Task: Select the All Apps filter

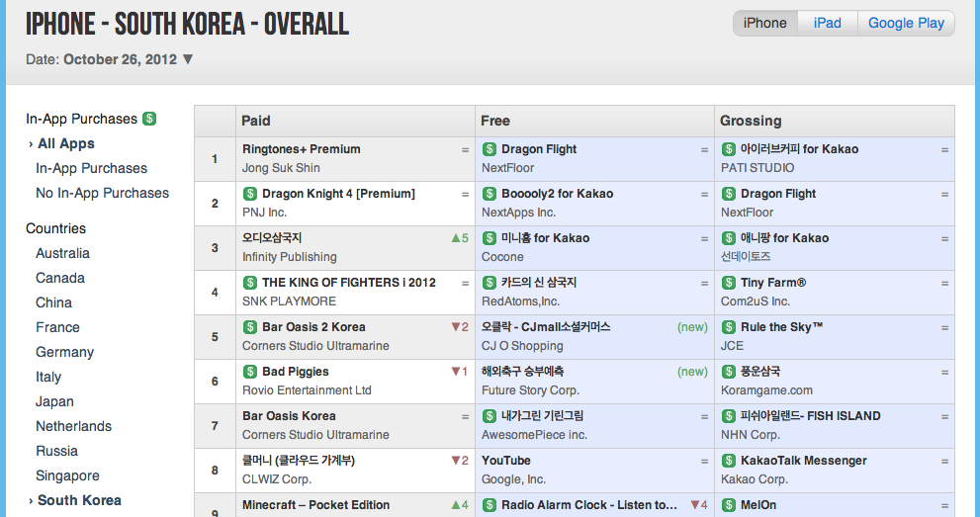Action: click(66, 143)
